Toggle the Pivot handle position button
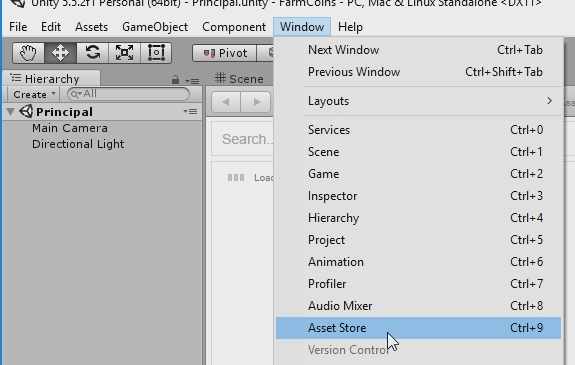575x365 pixels. 225,53
